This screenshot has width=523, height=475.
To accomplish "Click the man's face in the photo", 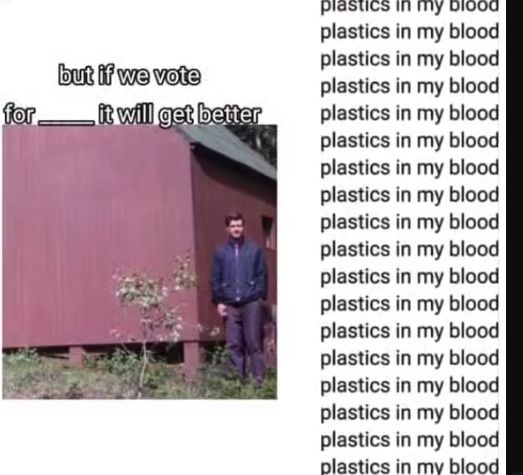I will tap(235, 226).
